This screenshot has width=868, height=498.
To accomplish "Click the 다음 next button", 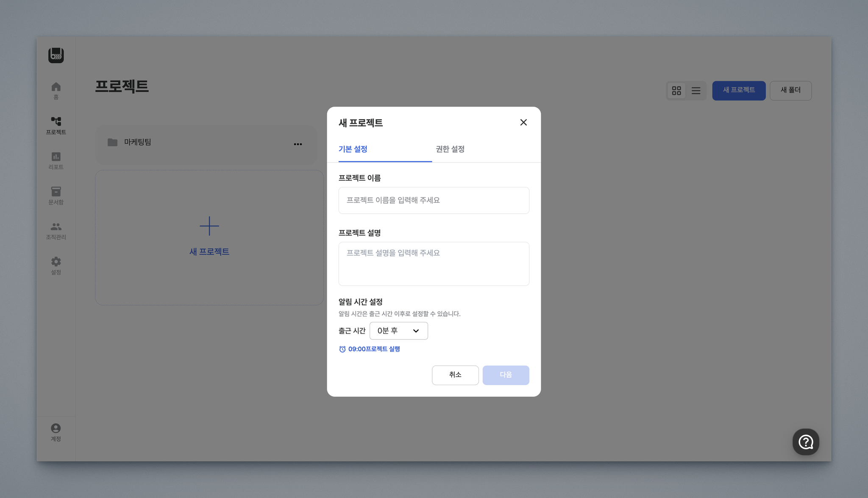I will click(506, 375).
